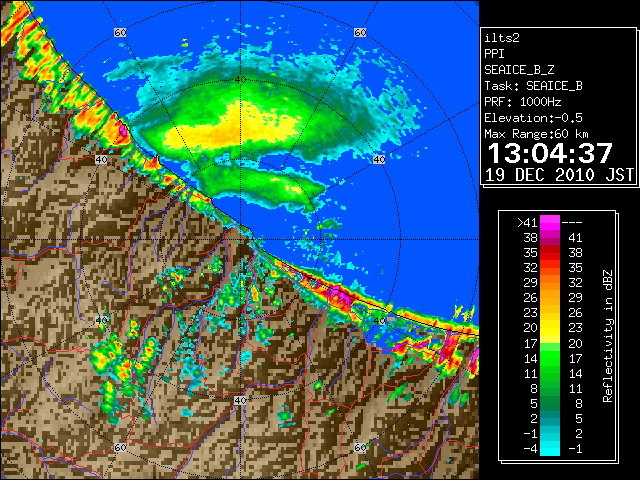Viewport: 640px width, 480px height.
Task: Select the 'Elevation:-0.5' text
Action: (533, 118)
